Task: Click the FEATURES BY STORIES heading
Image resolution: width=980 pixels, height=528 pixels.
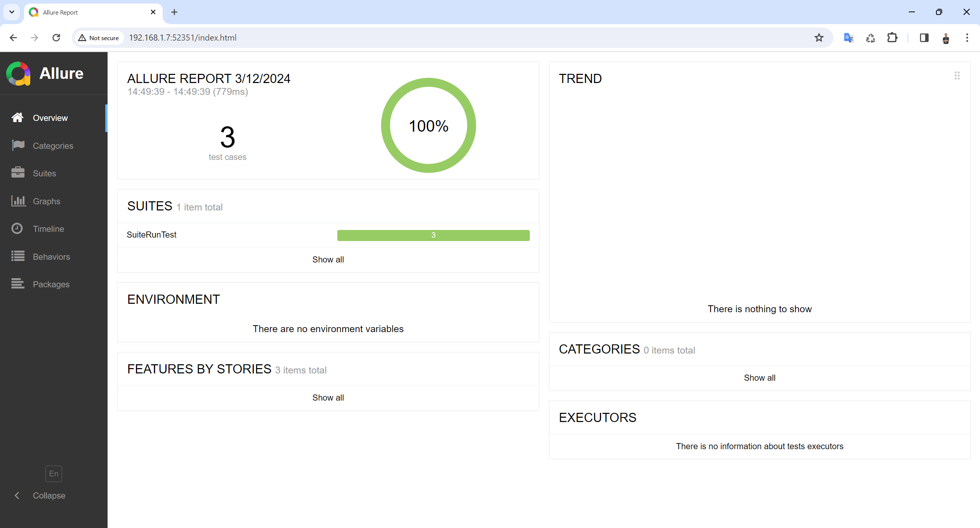Action: pos(199,369)
